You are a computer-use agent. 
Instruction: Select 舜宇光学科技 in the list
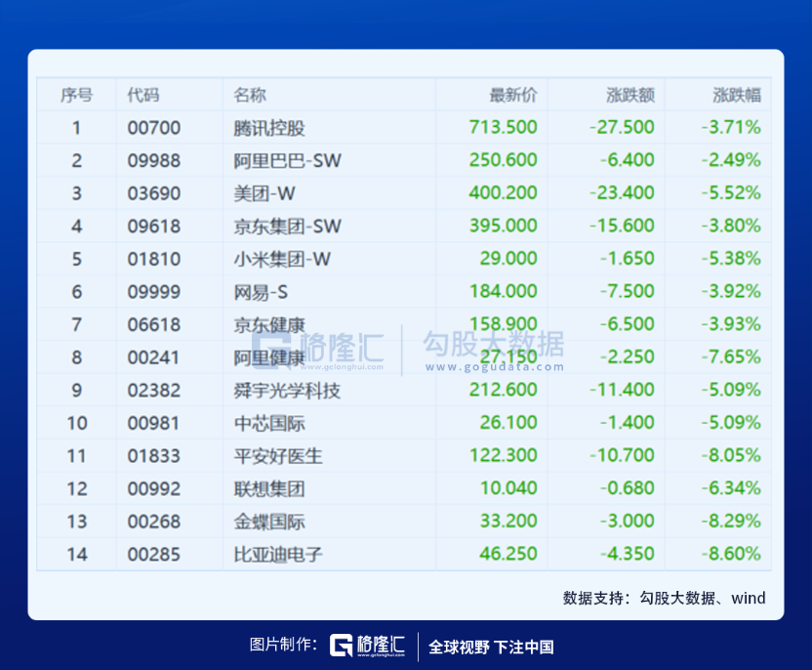pos(288,391)
